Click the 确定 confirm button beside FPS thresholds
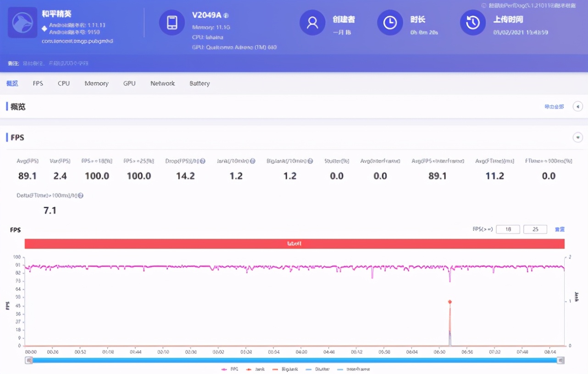The height and width of the screenshot is (374, 588). 560,229
